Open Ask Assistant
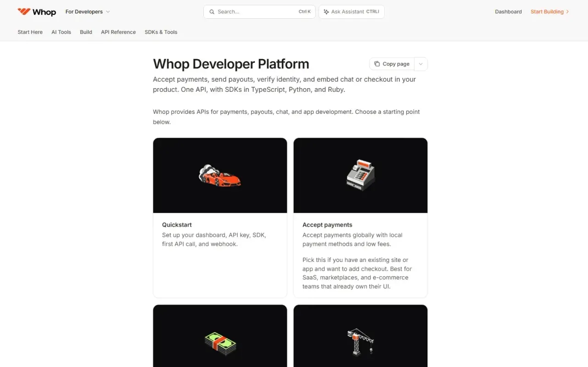588x367 pixels. tap(352, 12)
